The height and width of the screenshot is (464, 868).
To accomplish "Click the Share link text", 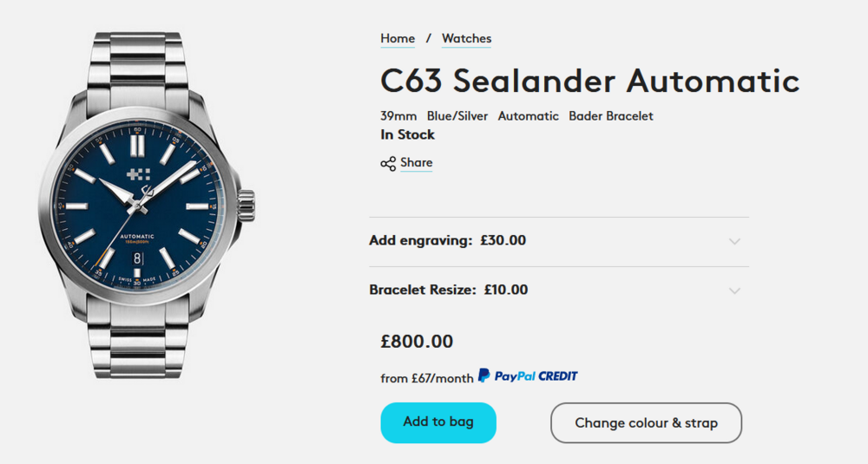I will 417,162.
